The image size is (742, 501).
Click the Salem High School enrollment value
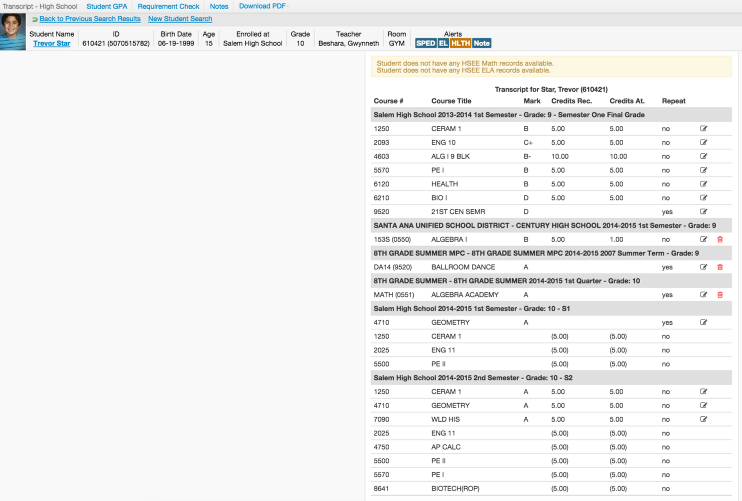252,43
